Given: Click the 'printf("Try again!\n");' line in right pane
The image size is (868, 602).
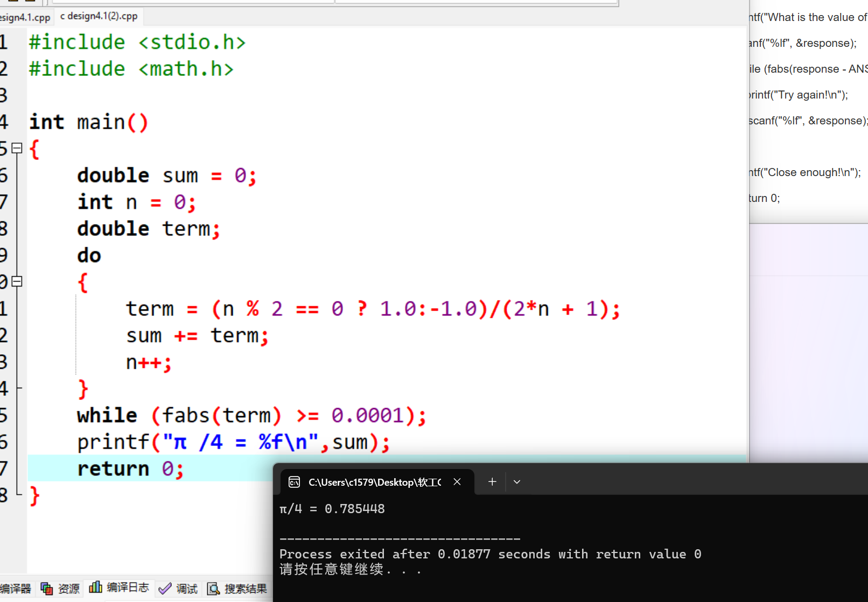Looking at the screenshot, I should [797, 94].
